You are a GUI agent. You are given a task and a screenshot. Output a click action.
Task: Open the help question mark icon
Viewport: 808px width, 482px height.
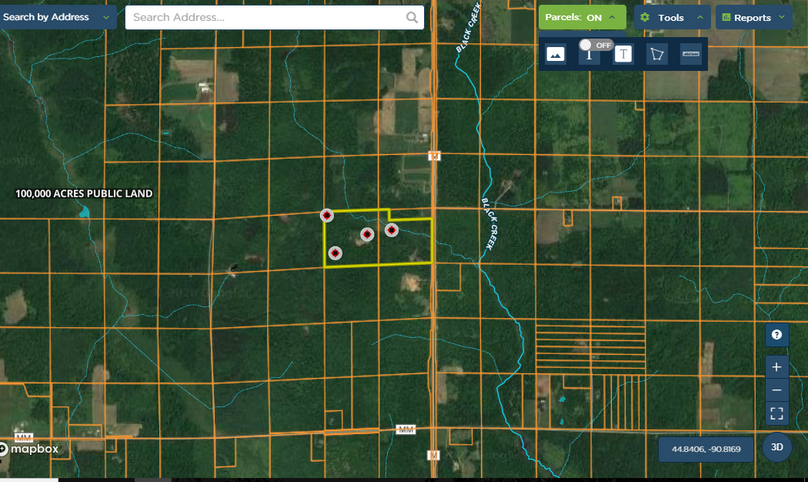point(777,336)
